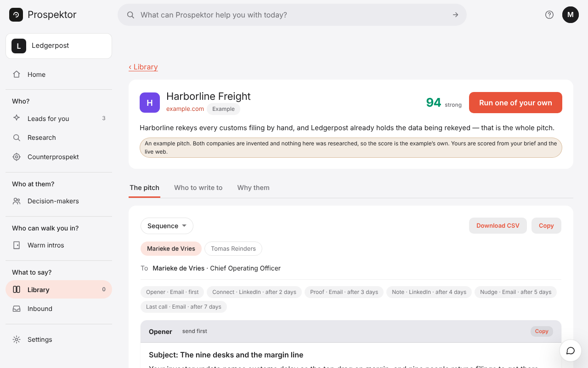Switch to Why them tab
This screenshot has height=368, width=588.
click(x=254, y=188)
